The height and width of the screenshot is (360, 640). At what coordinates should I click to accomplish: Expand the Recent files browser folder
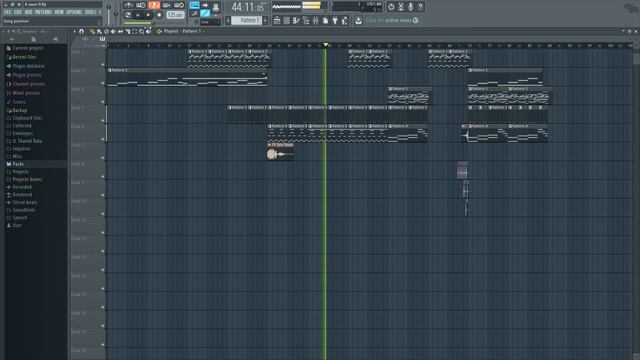(x=21, y=57)
